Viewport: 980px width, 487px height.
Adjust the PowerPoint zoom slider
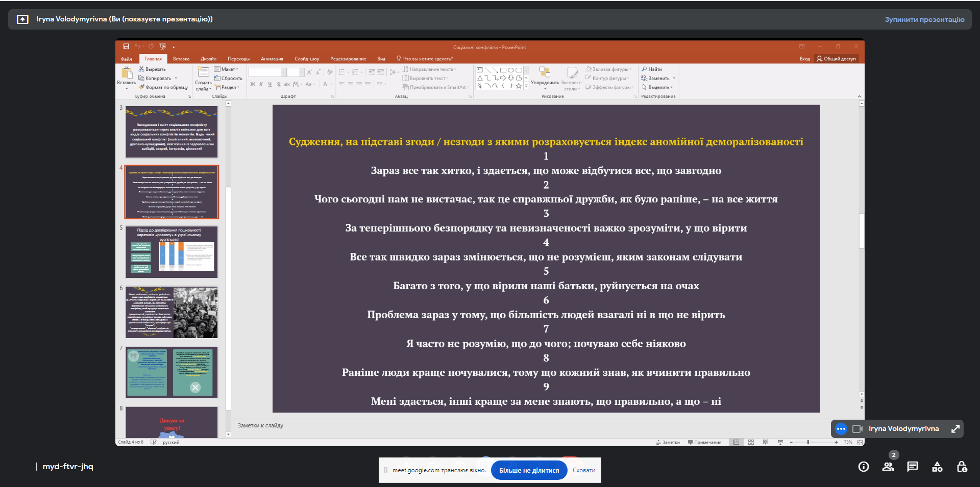tap(808, 442)
